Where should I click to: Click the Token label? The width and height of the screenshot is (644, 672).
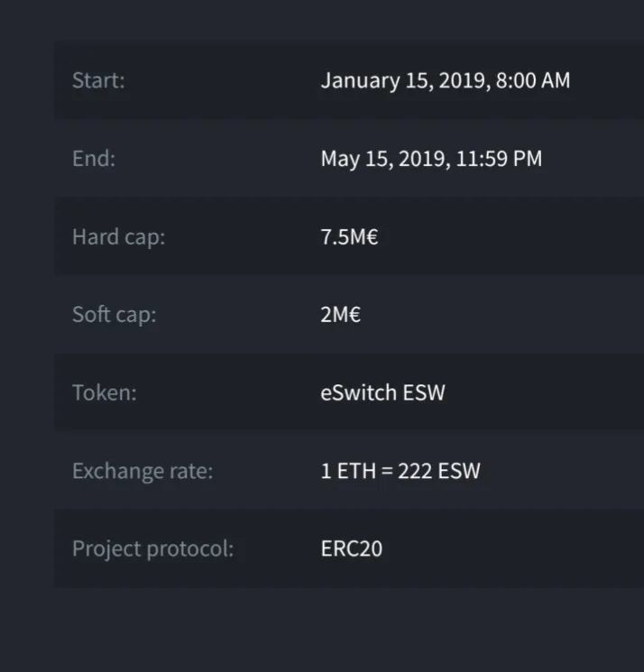(x=105, y=392)
